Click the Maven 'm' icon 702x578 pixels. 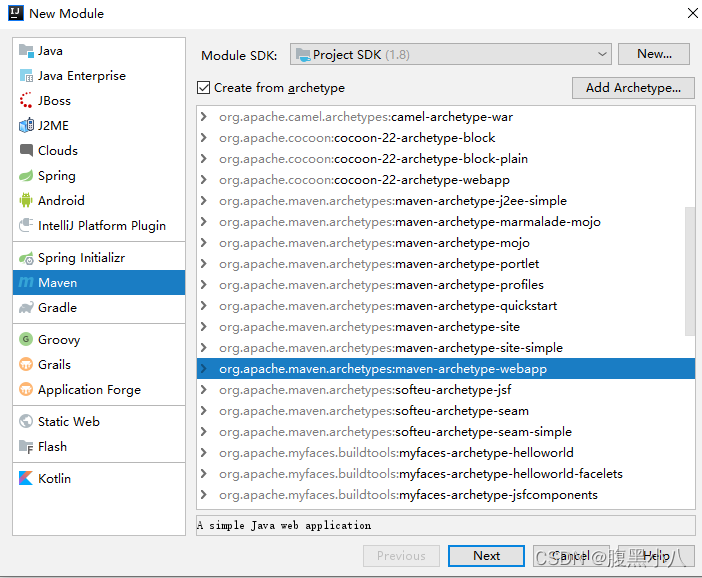(26, 282)
